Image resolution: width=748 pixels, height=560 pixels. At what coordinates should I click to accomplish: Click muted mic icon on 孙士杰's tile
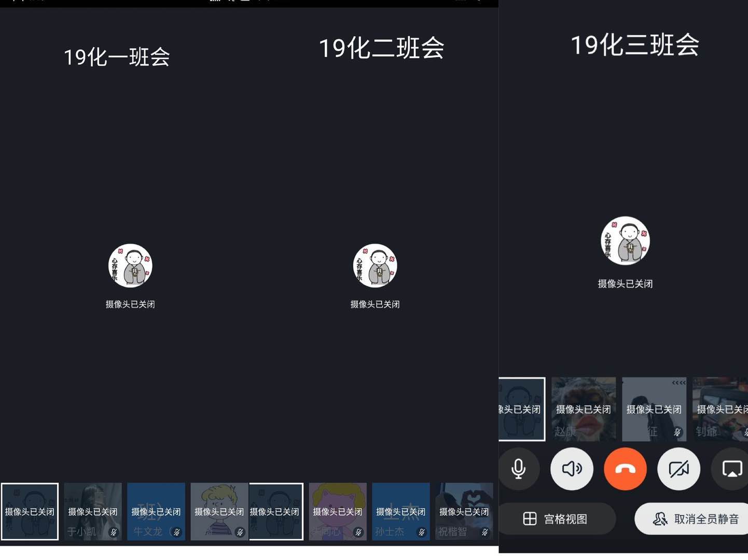click(x=422, y=532)
